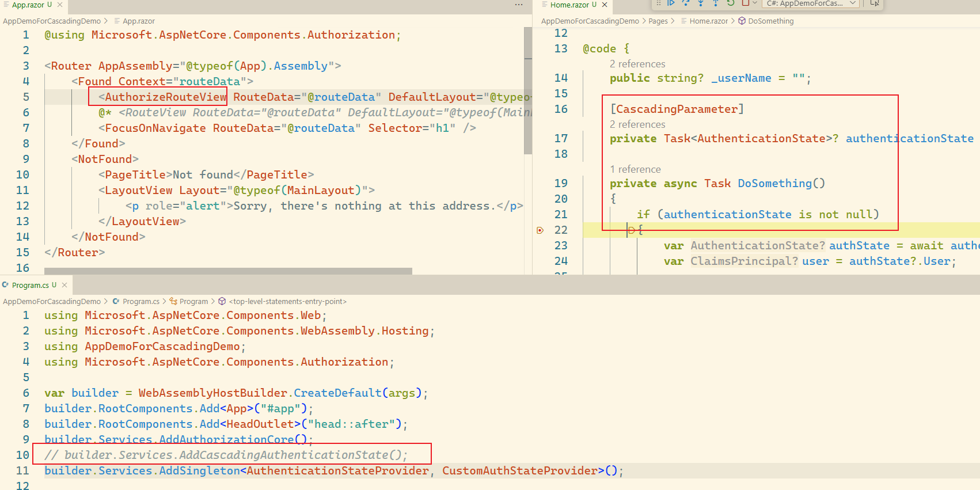Click the Pages breadcrumb item
Viewport: 980px width, 490px height.
pos(658,21)
